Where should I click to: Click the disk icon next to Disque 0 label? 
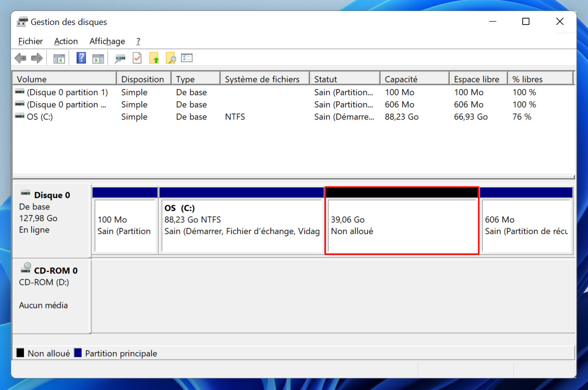click(x=25, y=193)
